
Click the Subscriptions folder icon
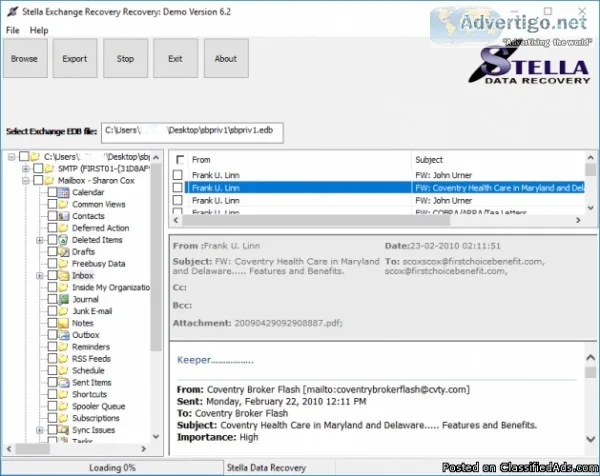[x=64, y=418]
